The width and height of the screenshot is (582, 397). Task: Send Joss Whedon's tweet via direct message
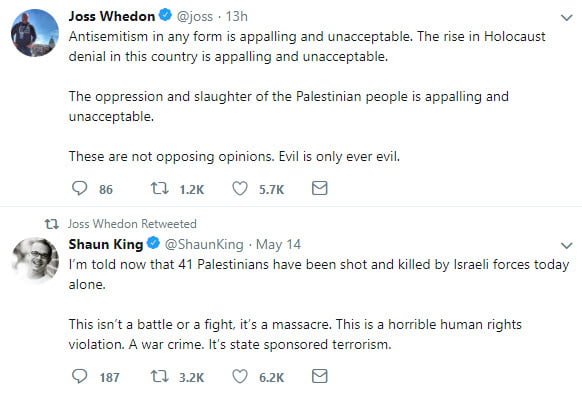click(320, 188)
